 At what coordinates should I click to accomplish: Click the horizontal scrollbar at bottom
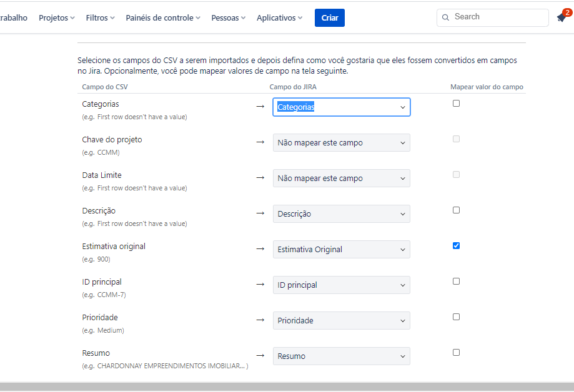pos(287,386)
